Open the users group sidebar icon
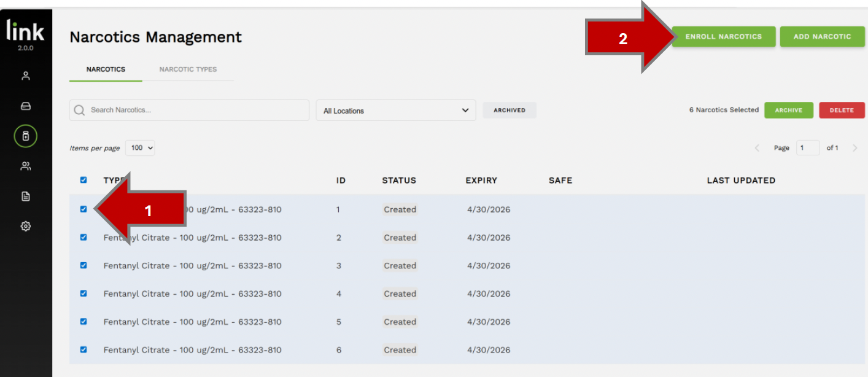 (x=26, y=166)
